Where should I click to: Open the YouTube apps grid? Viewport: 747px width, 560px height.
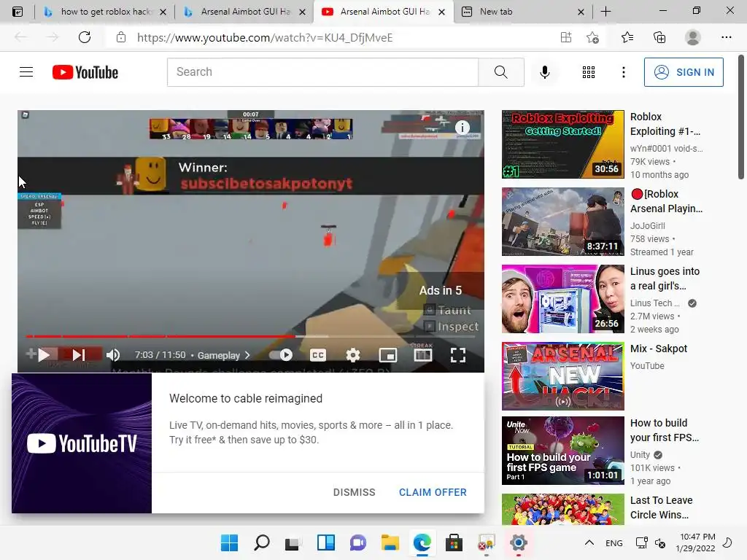coord(589,72)
